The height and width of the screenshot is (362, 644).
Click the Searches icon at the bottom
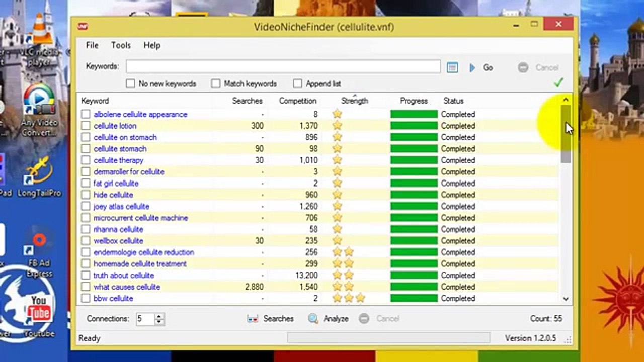point(253,318)
